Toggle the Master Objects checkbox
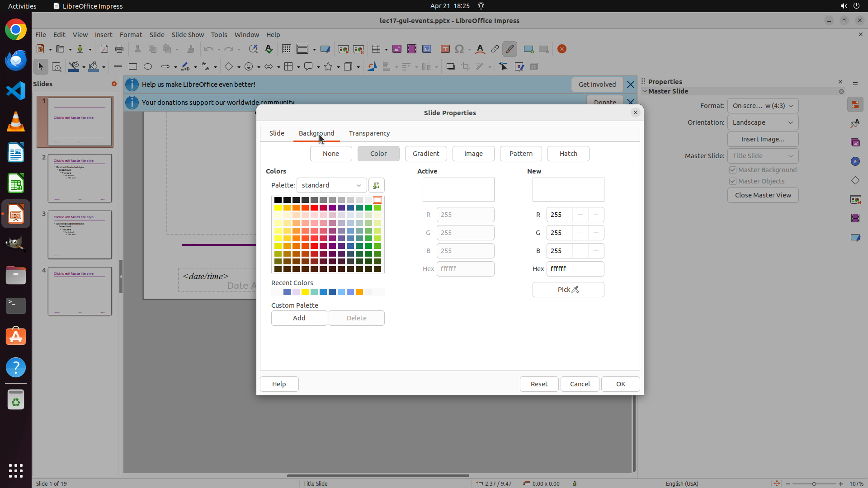This screenshot has height=488, width=868. click(733, 181)
